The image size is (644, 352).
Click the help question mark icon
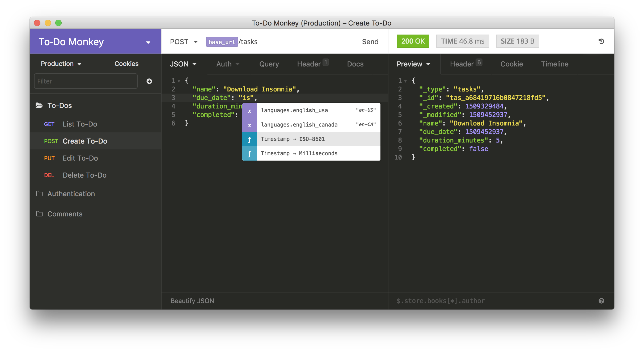coord(601,301)
